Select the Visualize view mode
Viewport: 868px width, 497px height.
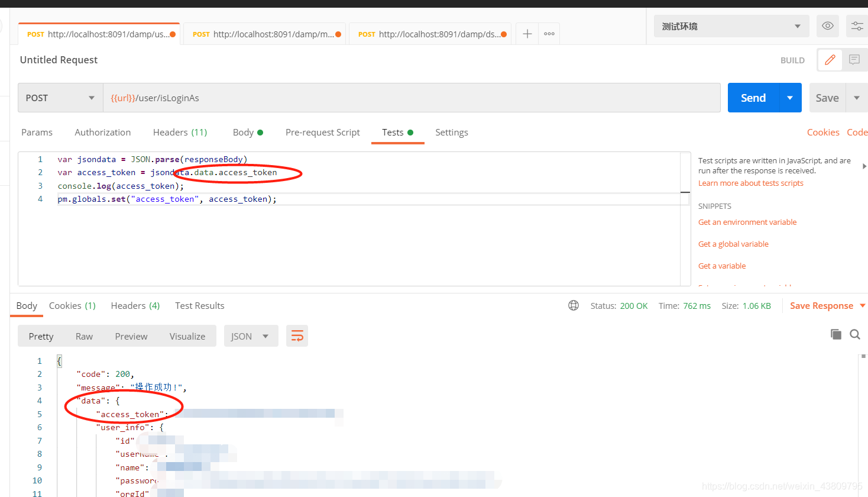point(187,336)
